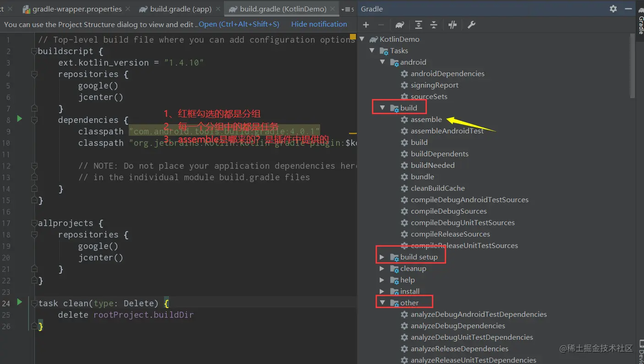Select the compileReleaseSources task
Image resolution: width=644 pixels, height=364 pixels.
[450, 234]
